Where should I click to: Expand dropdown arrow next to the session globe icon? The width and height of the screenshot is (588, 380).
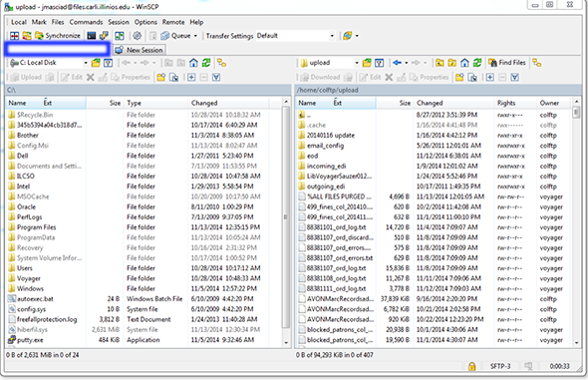357,36
